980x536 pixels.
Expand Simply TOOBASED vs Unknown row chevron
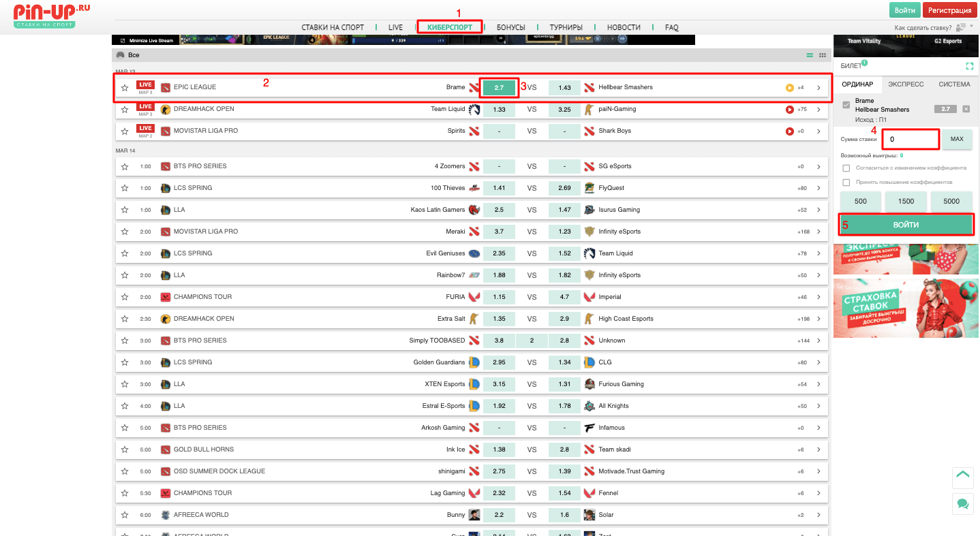coord(818,341)
